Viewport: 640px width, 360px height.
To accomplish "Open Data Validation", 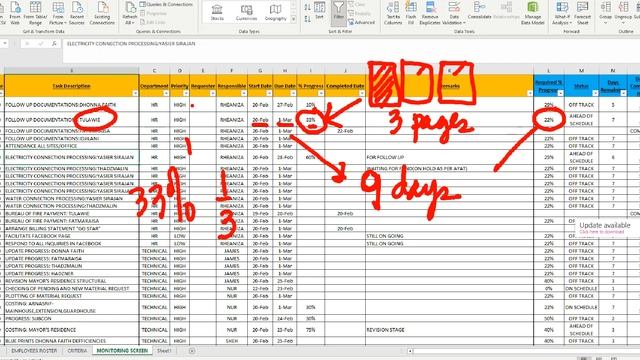I will point(454,12).
